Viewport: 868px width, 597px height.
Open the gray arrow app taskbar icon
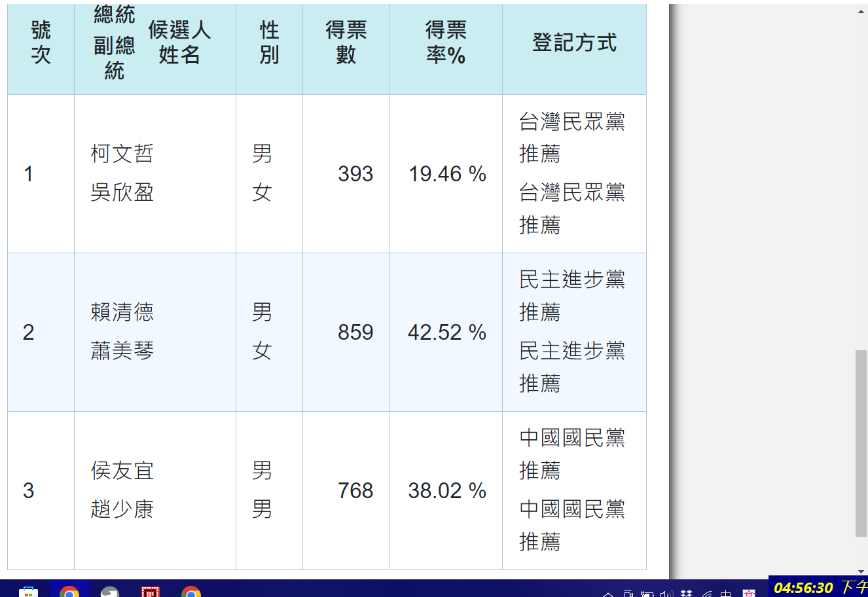click(110, 592)
